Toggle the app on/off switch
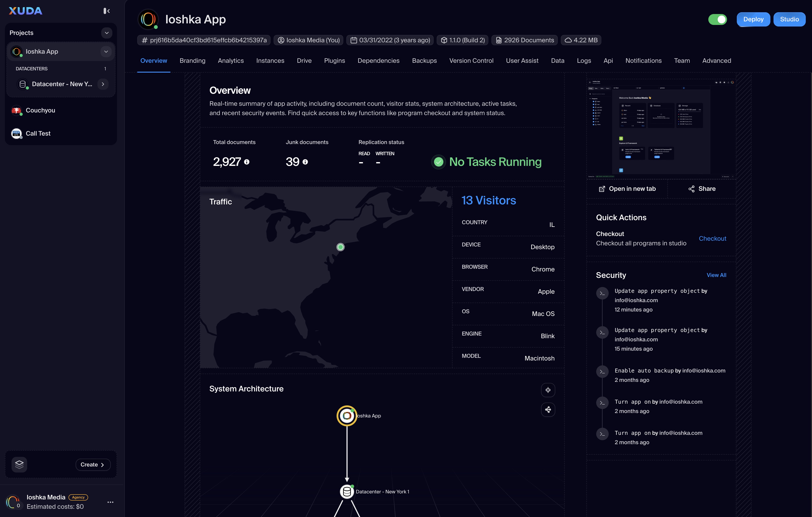The height and width of the screenshot is (517, 812). [x=718, y=19]
